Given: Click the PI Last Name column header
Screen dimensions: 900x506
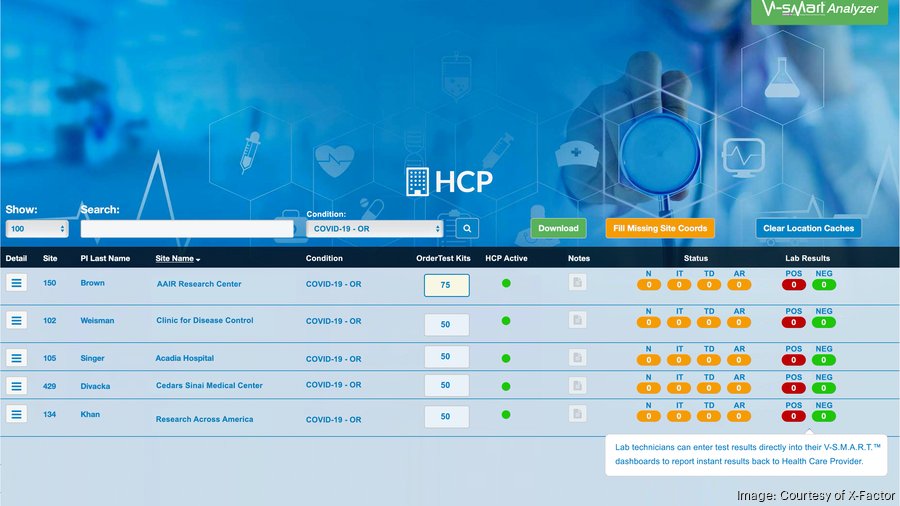Looking at the screenshot, I should pos(105,258).
